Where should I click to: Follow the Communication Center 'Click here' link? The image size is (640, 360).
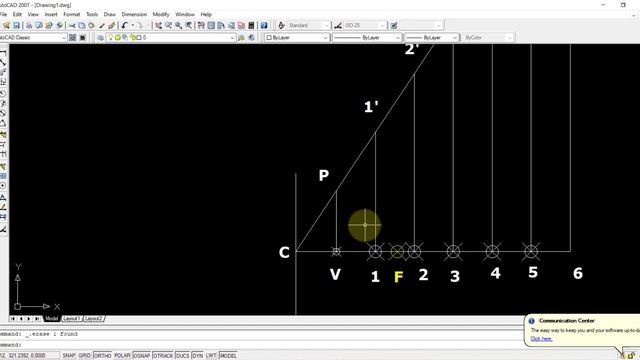point(541,339)
